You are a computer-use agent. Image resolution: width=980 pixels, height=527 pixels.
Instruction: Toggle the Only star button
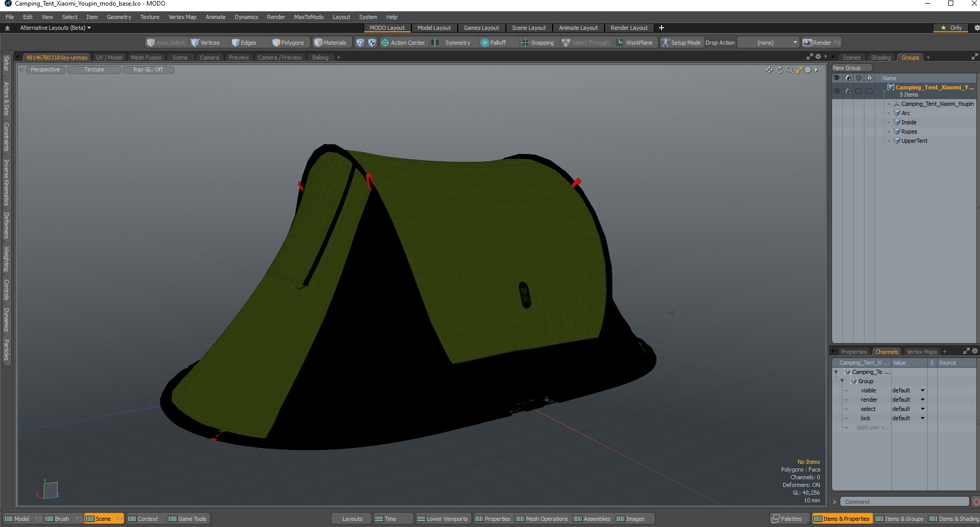pyautogui.click(x=951, y=28)
